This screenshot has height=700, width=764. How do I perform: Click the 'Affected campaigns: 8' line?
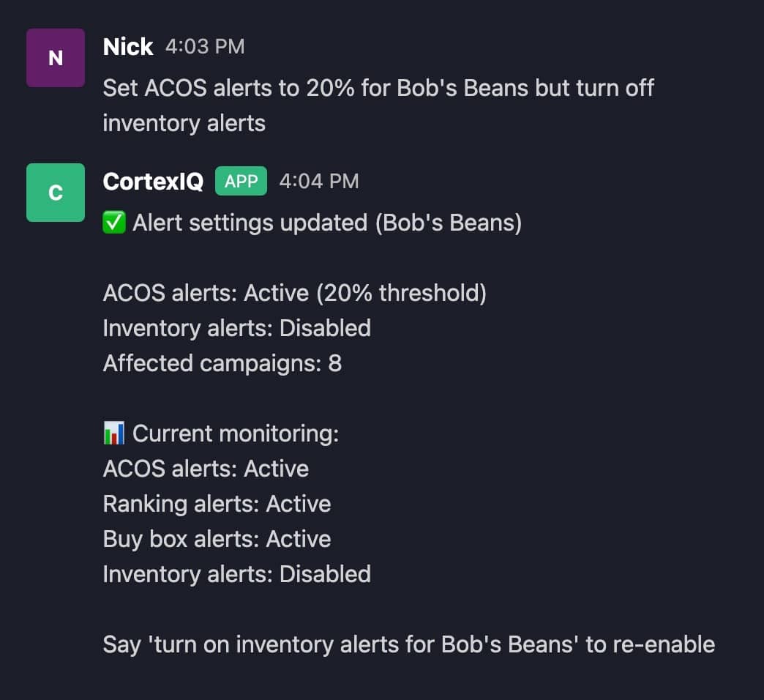click(x=222, y=363)
